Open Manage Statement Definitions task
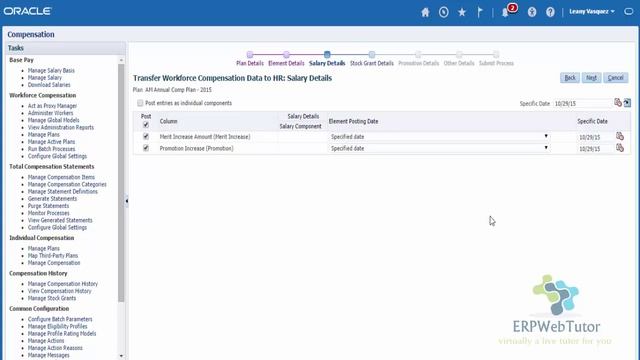Image resolution: width=640 pixels, height=360 pixels. [x=62, y=191]
